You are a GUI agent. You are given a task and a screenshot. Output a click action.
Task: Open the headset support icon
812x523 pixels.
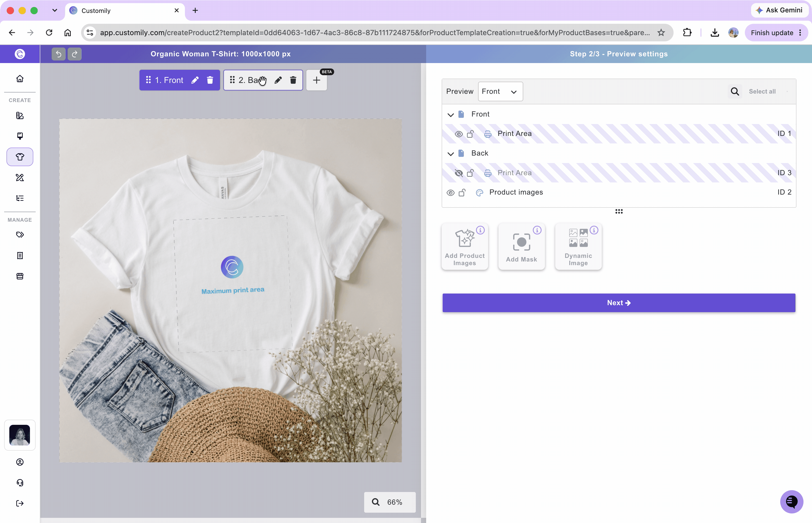(20, 483)
